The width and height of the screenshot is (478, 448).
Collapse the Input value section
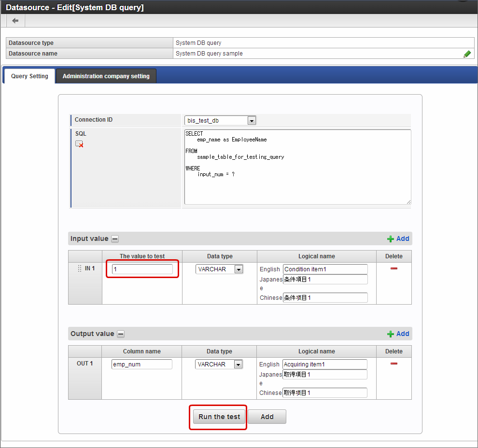coord(115,239)
